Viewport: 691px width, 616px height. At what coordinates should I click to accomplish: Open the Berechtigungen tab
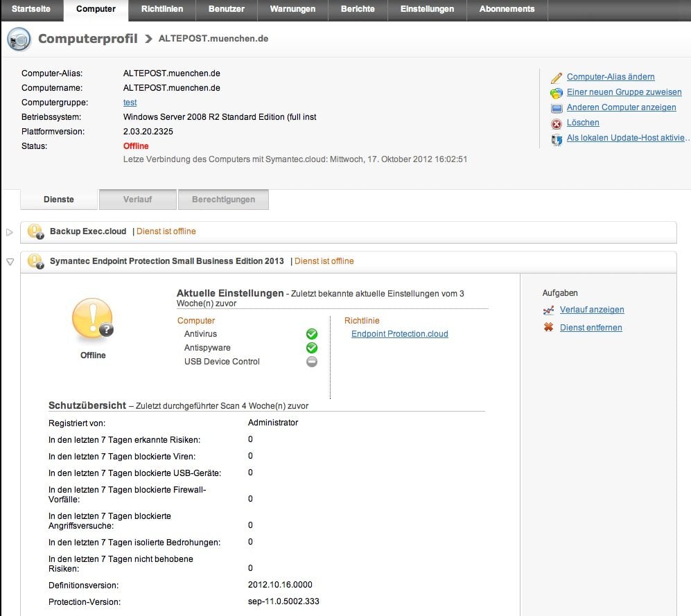223,200
